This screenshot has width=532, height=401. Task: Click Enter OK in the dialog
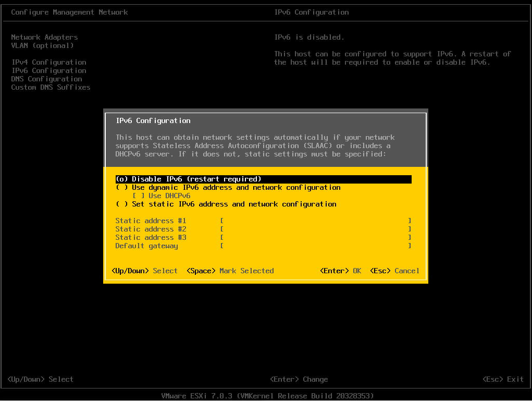pos(341,271)
